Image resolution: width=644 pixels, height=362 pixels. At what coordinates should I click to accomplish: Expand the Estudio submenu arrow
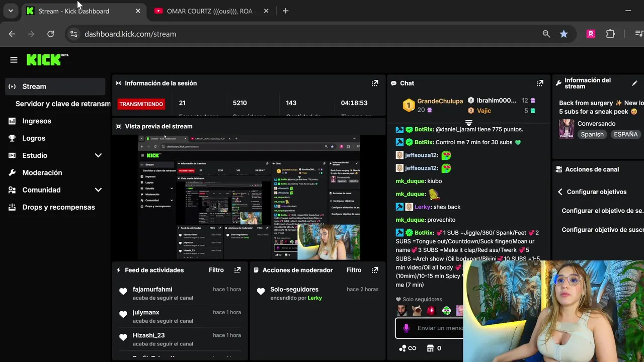[x=98, y=155]
